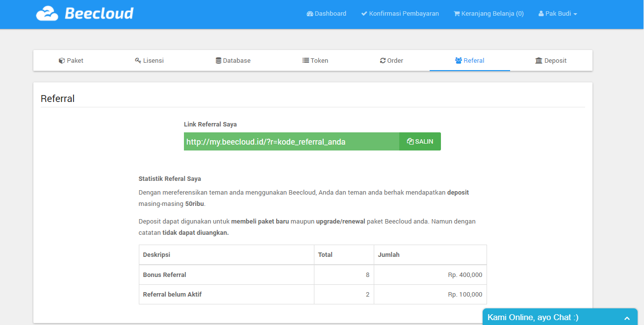Switch to the Database tab
Screen dimensions: 644x325
[233, 61]
